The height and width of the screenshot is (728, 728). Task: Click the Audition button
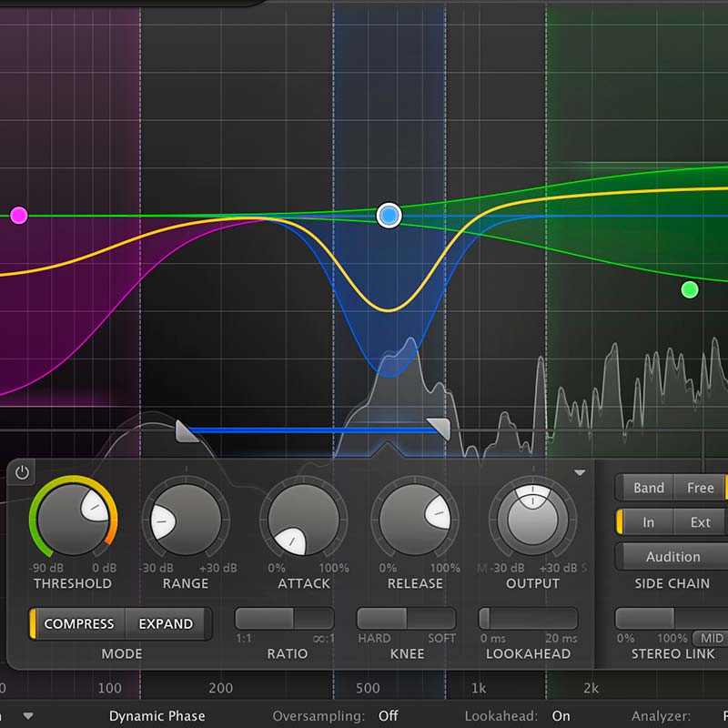click(x=673, y=557)
